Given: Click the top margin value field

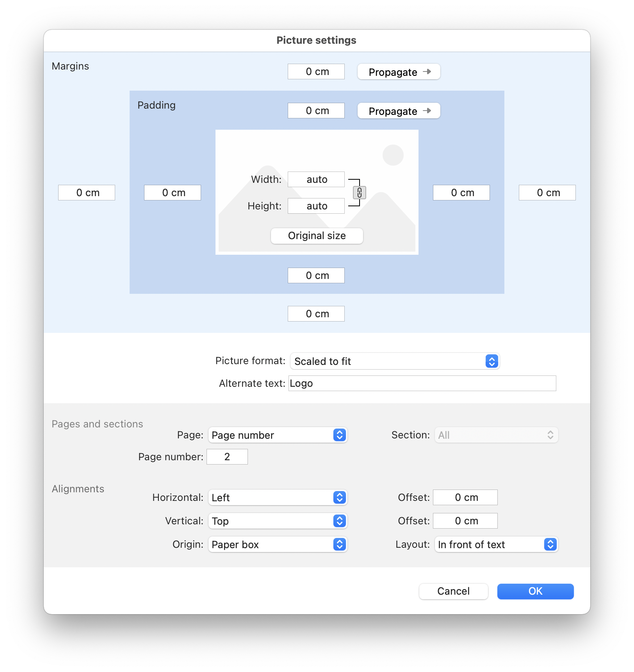Looking at the screenshot, I should pyautogui.click(x=316, y=72).
